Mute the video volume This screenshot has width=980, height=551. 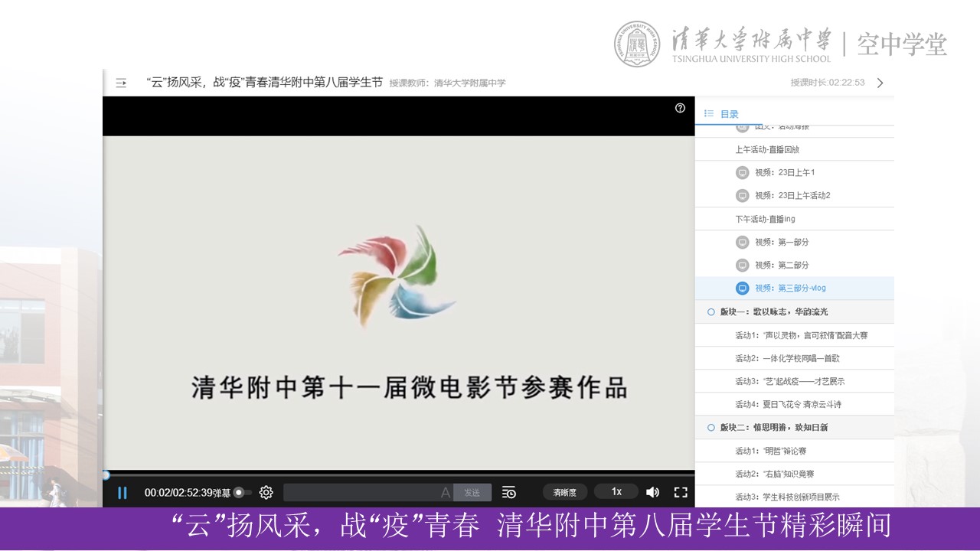[652, 493]
